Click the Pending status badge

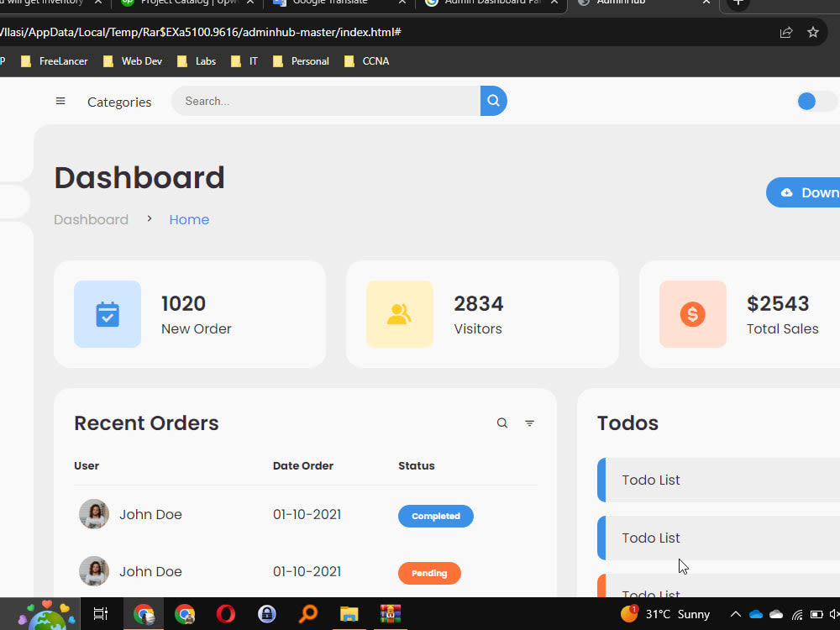click(x=429, y=573)
